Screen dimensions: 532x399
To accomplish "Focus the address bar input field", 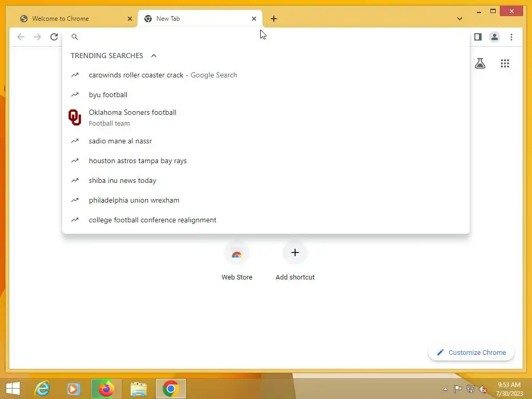I will (266, 37).
